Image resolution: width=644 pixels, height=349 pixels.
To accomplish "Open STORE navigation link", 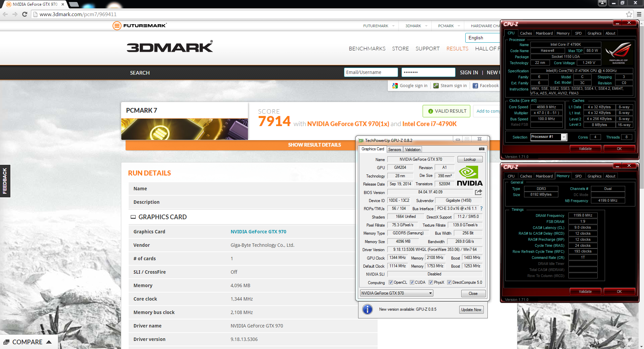I will coord(400,49).
